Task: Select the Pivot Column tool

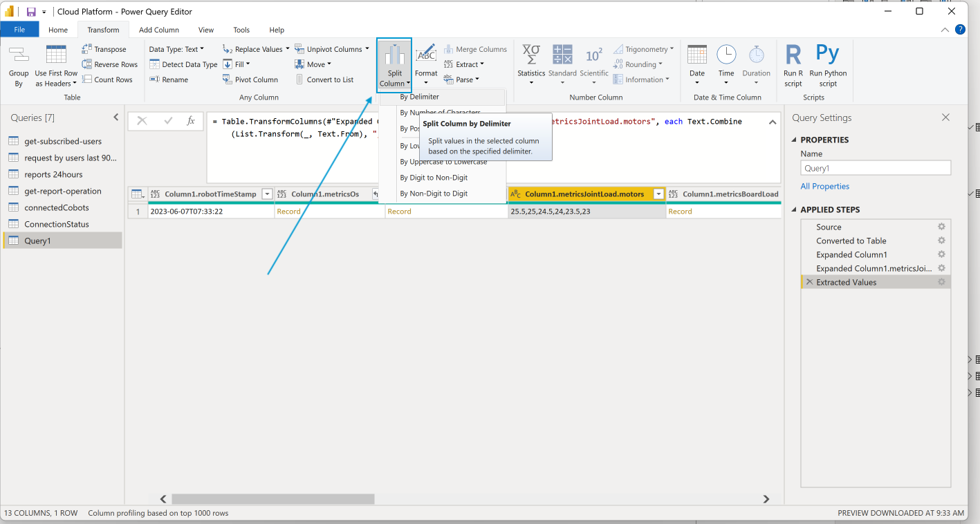Action: click(250, 79)
